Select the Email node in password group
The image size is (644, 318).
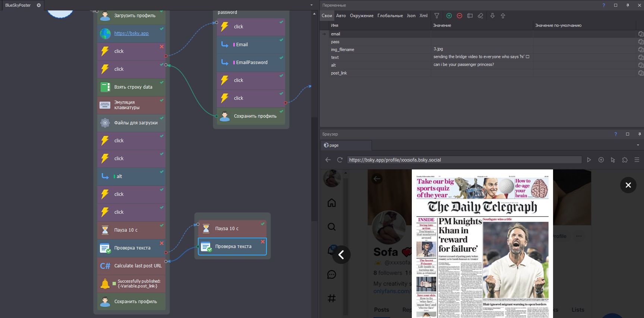point(251,45)
